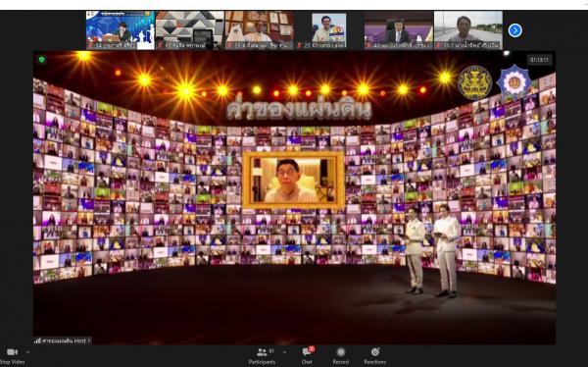Click the green encryption shield icon
The width and height of the screenshot is (588, 367).
coord(41,59)
